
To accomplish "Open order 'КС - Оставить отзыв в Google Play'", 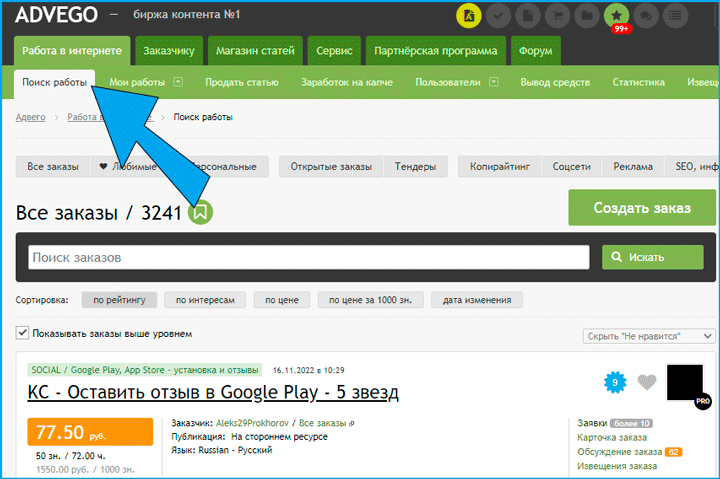I will 213,393.
